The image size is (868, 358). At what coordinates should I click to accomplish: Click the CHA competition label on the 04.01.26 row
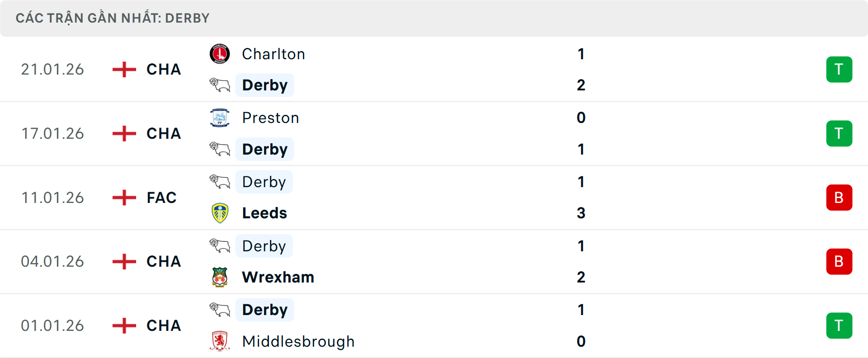163,261
